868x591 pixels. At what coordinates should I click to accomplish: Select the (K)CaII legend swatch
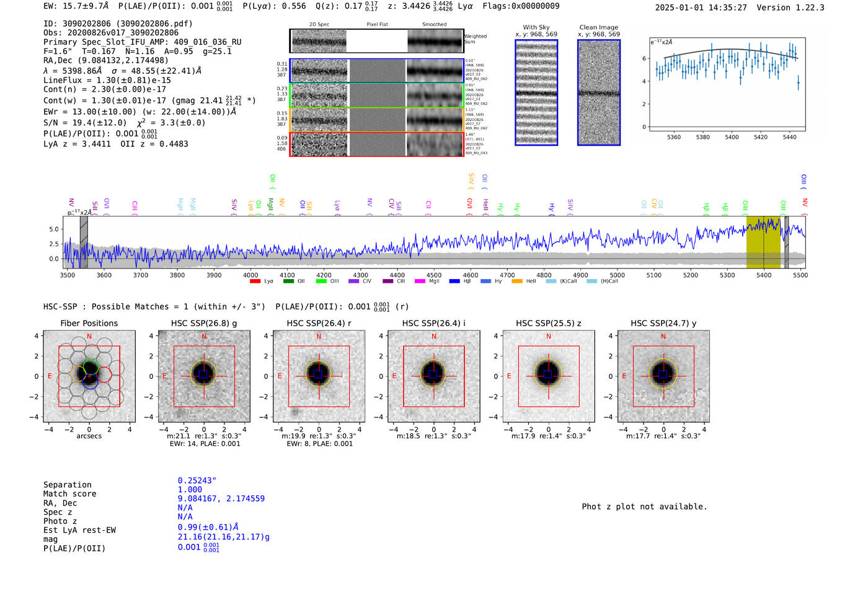point(551,282)
